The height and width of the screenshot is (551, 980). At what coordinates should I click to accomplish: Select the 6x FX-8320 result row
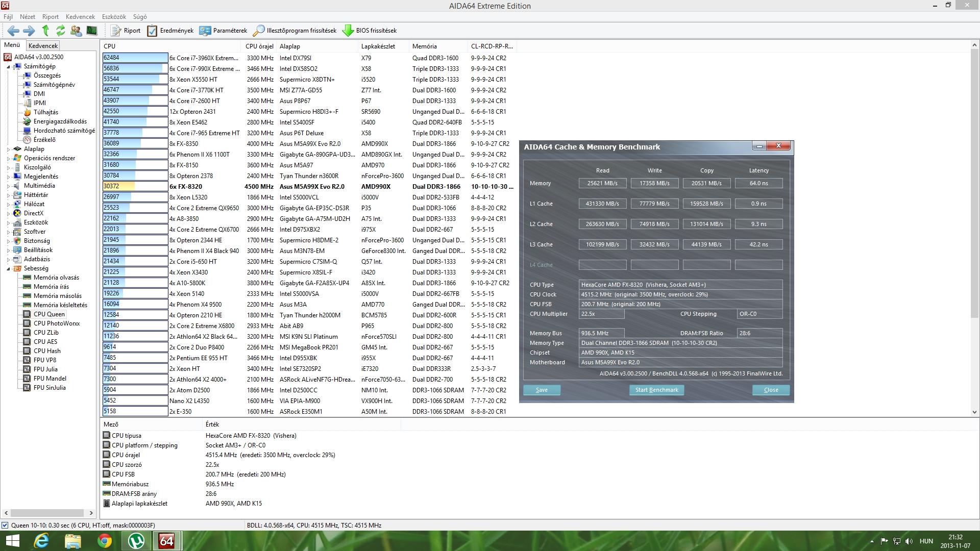[x=308, y=187]
